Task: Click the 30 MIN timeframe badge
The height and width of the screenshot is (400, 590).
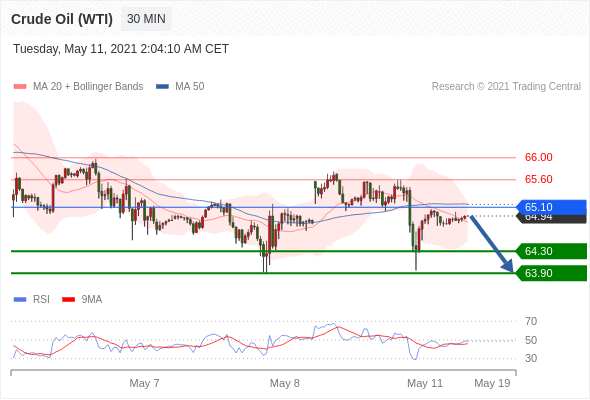Action: [x=146, y=19]
